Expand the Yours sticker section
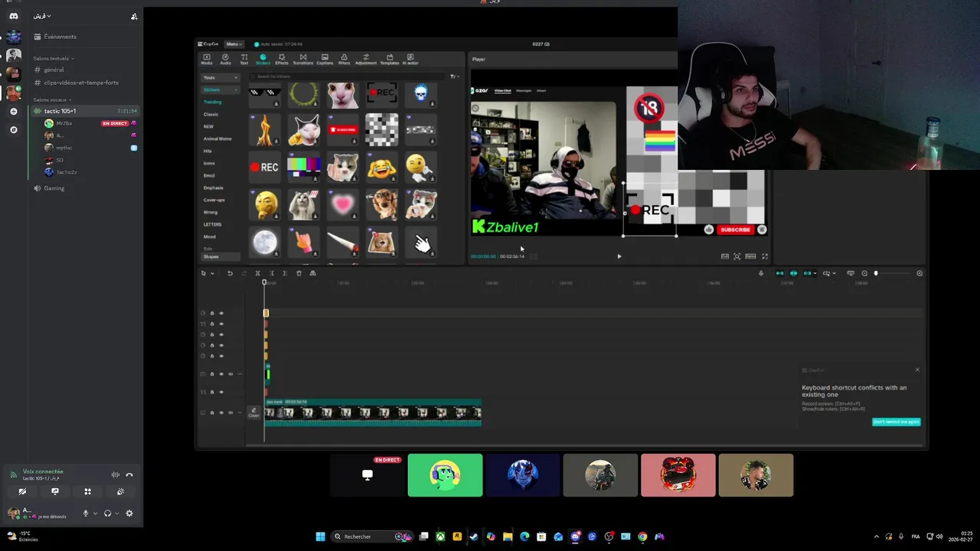 pos(220,77)
